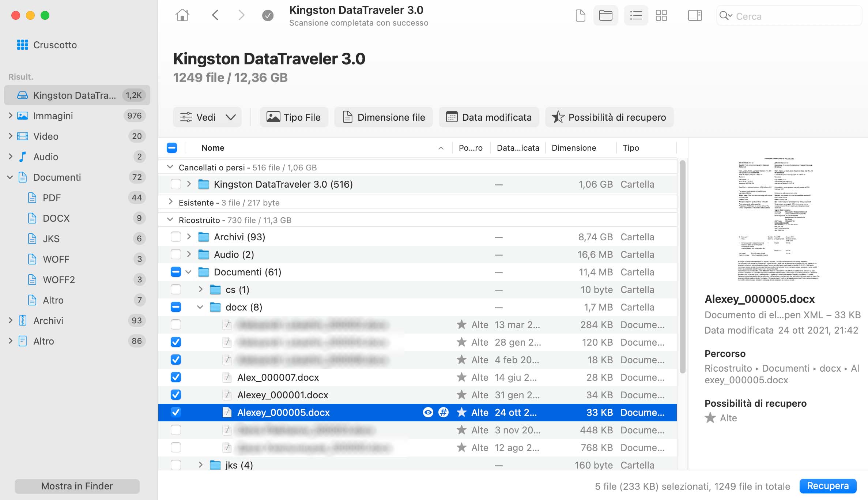
Task: Toggle the docx (8) folder checkbox
Action: (x=176, y=307)
